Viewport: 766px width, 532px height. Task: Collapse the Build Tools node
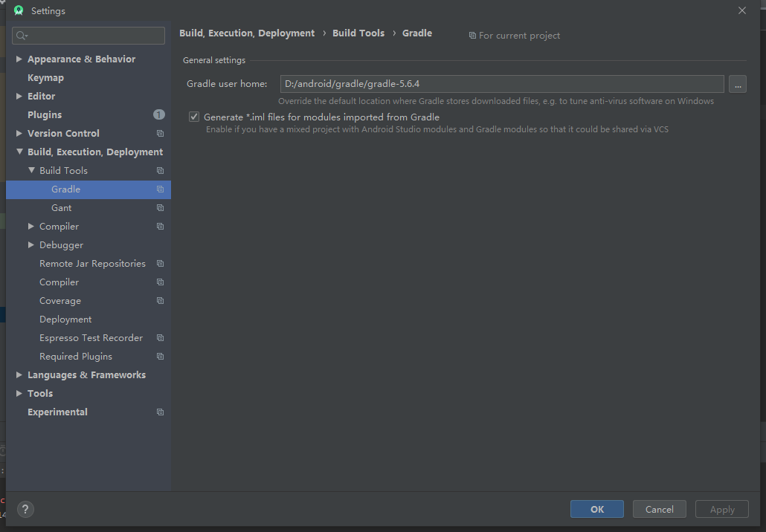coord(31,170)
